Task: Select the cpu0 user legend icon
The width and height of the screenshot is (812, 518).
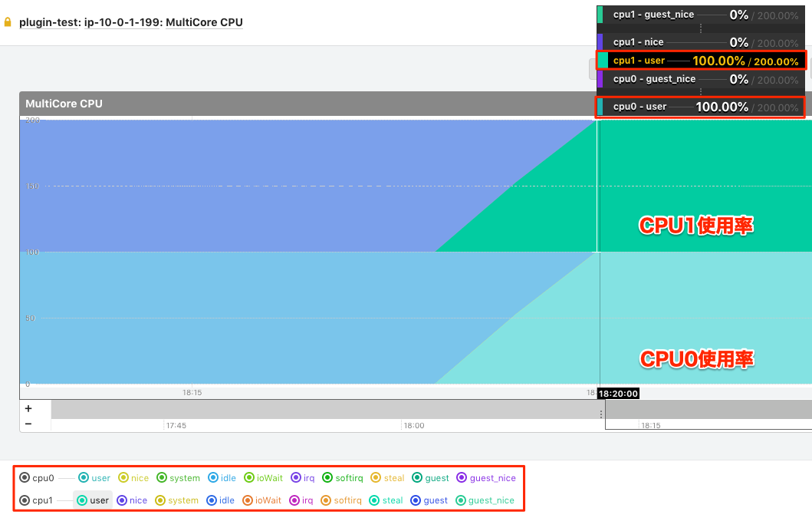Action: [x=82, y=477]
